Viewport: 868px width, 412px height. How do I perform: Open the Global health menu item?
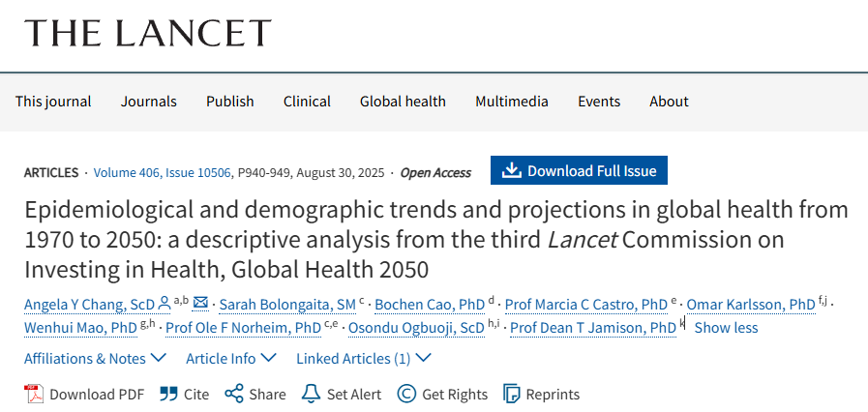coord(403,101)
